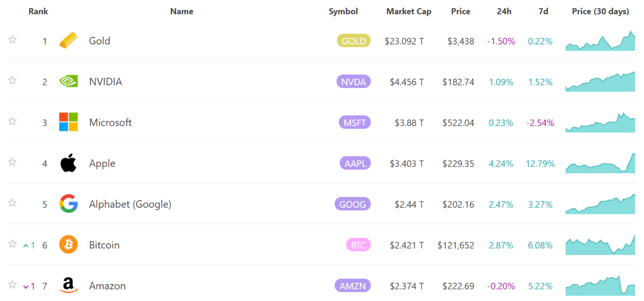Add Apple to favorites with star
This screenshot has height=301, width=644.
click(12, 162)
